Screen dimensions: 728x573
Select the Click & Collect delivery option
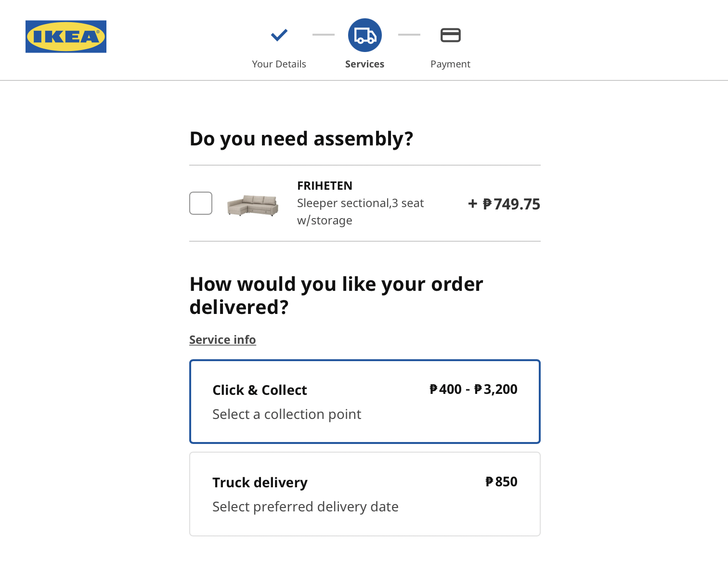[364, 401]
